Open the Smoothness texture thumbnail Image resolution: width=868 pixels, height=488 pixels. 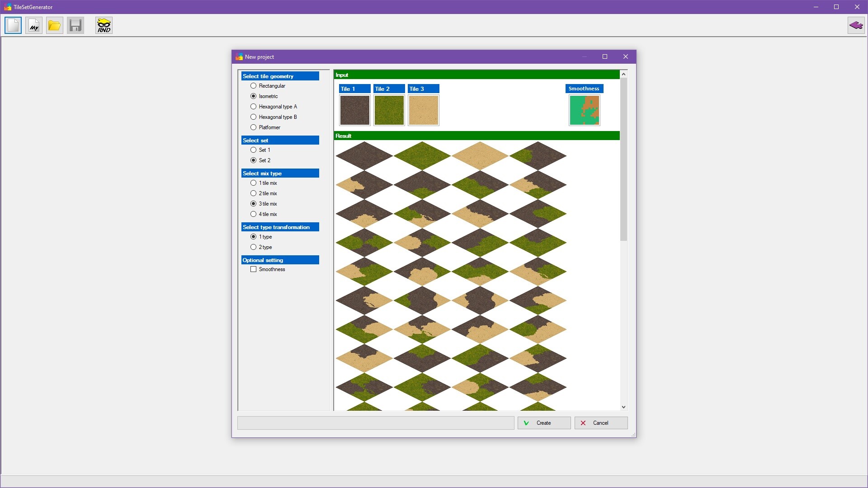(x=584, y=110)
